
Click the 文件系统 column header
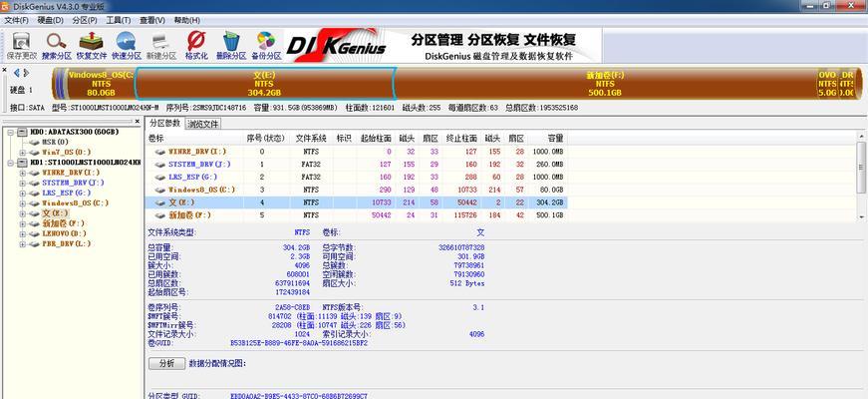click(311, 138)
